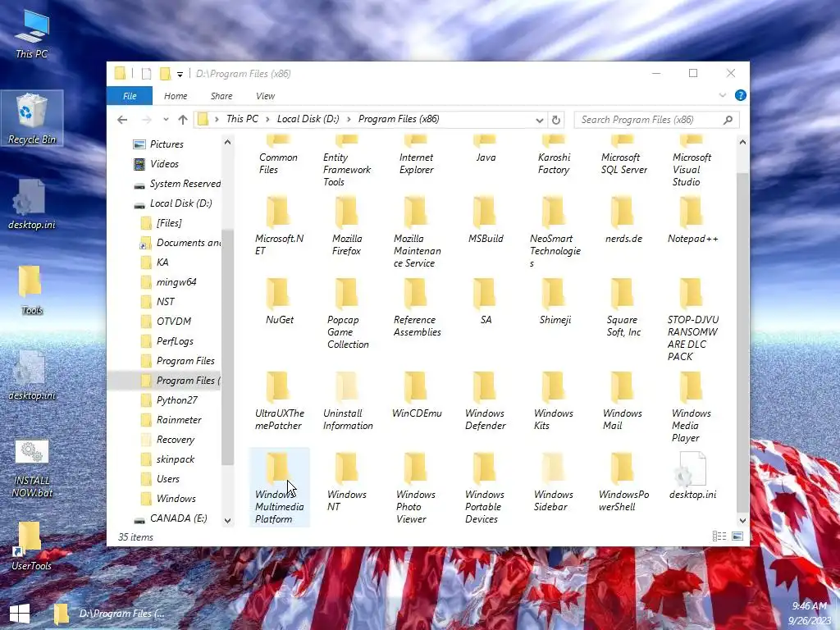Image resolution: width=840 pixels, height=630 pixels.
Task: Expand the ribbon with the chevron
Action: pos(722,95)
